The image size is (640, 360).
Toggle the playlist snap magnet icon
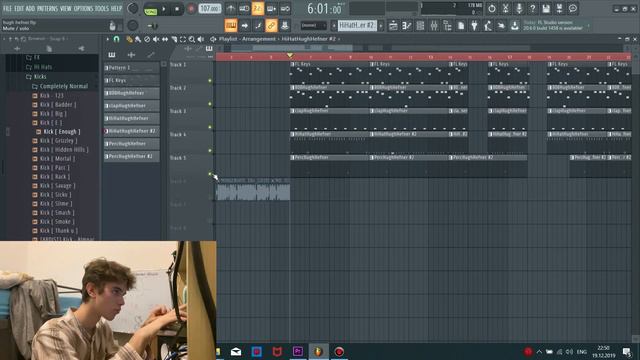click(116, 39)
